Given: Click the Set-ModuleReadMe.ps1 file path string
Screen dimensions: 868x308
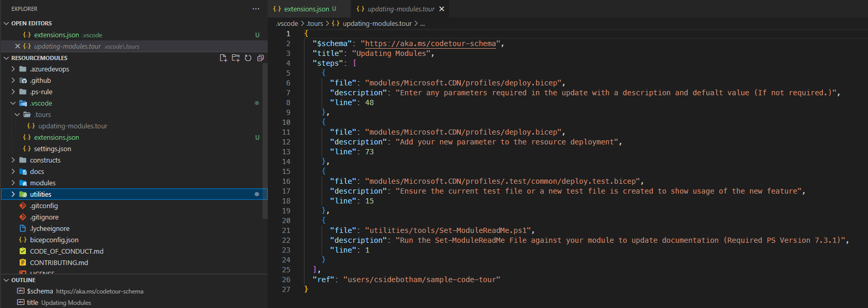Looking at the screenshot, I should [448, 230].
